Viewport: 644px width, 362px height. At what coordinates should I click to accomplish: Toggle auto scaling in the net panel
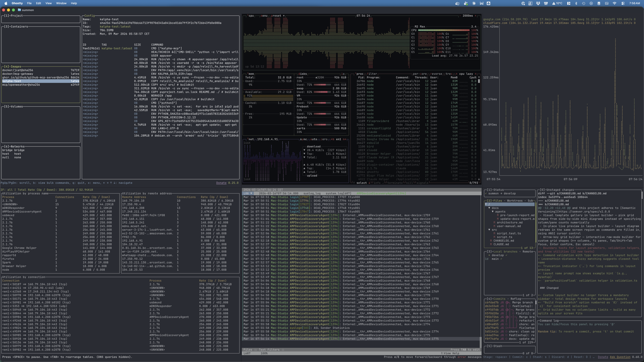pyautogui.click(x=314, y=140)
